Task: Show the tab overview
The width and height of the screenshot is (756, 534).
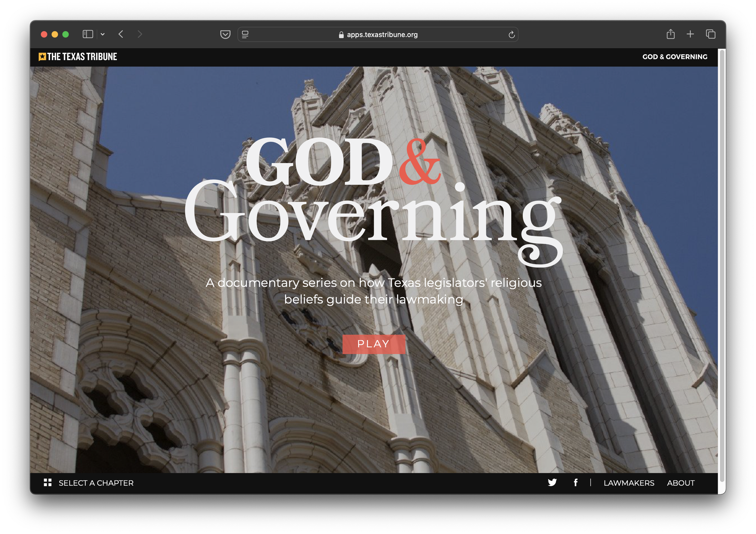Action: point(710,34)
